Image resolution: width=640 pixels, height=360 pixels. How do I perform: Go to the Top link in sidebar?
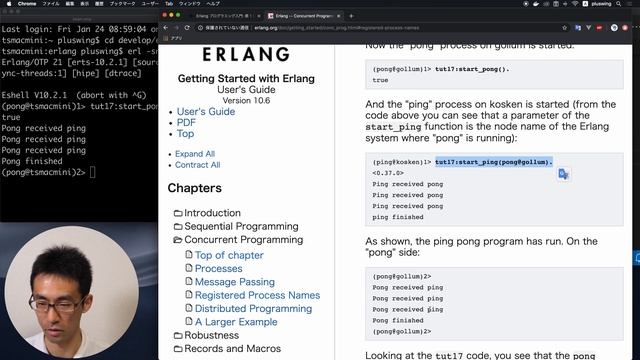pyautogui.click(x=185, y=133)
